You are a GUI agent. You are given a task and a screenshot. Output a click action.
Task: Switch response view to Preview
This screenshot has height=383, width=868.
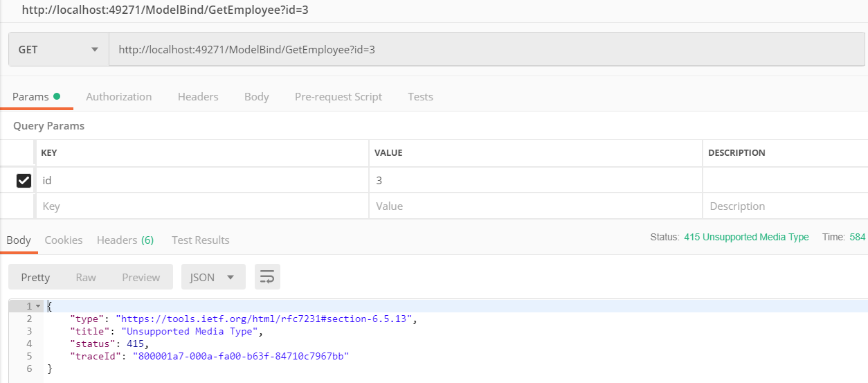pyautogui.click(x=141, y=277)
